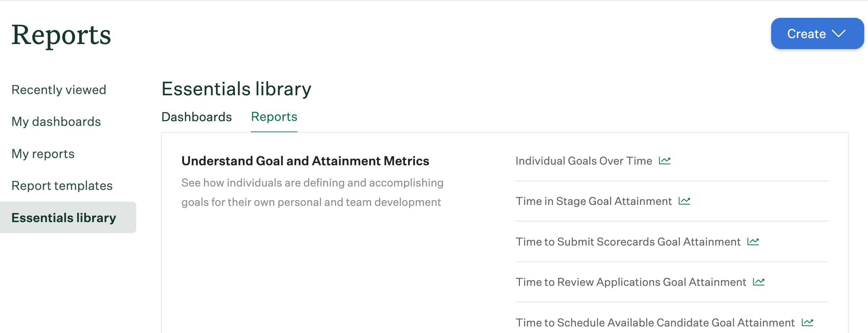This screenshot has height=333, width=868.
Task: Click chart icon next to Time to Schedule Available Candidate
Action: (807, 323)
